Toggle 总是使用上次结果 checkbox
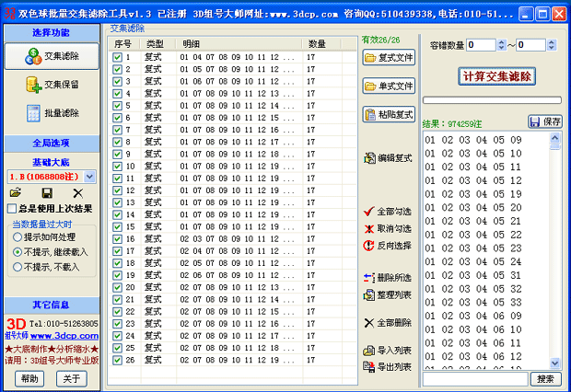This screenshot has width=571, height=392. click(x=12, y=210)
